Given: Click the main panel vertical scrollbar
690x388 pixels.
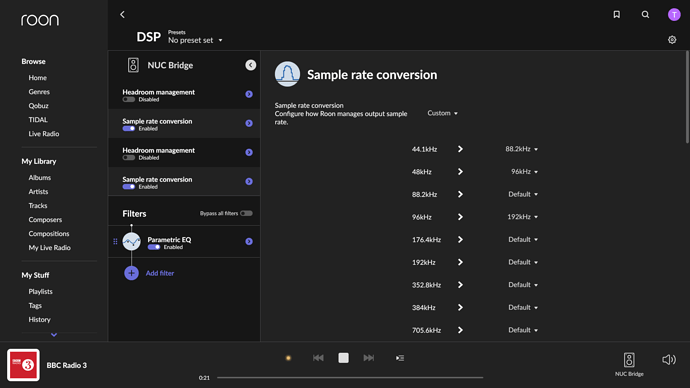Looking at the screenshot, I should coord(687,97).
